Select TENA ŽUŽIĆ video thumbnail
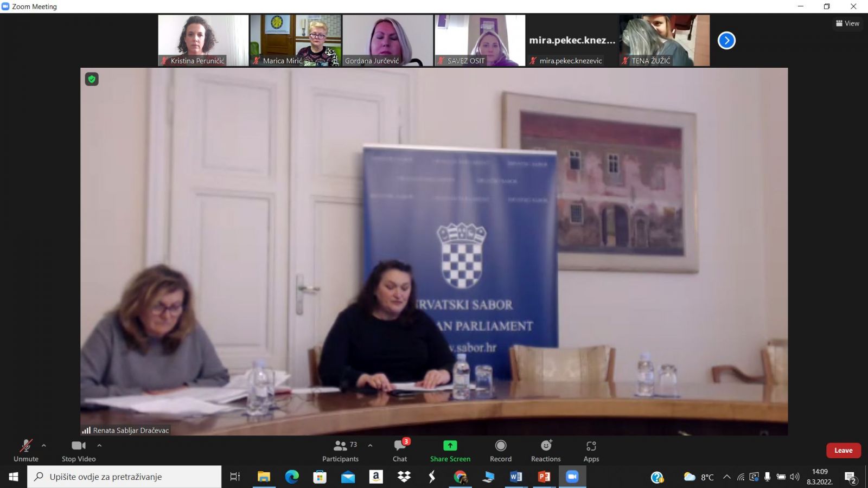The width and height of the screenshot is (868, 488). (x=665, y=40)
